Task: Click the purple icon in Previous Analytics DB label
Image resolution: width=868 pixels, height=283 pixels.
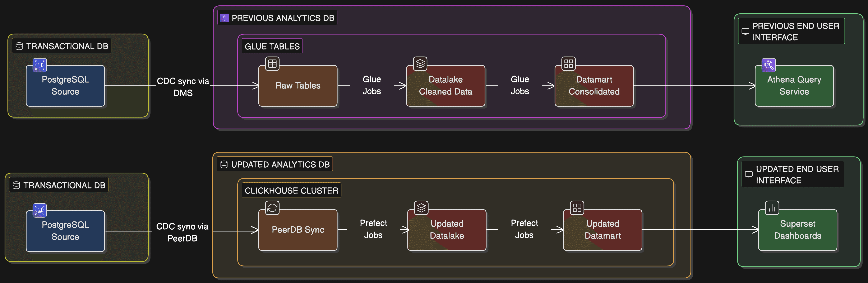Action: click(x=225, y=18)
